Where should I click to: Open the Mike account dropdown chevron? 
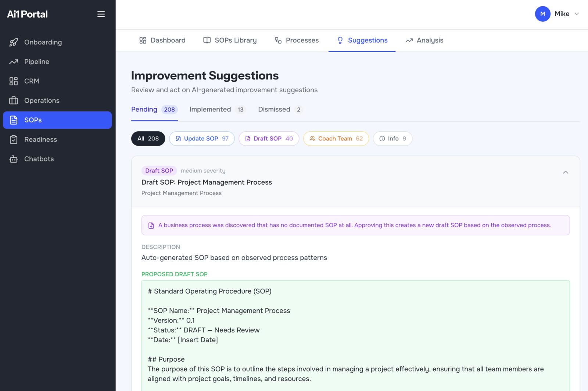point(577,14)
